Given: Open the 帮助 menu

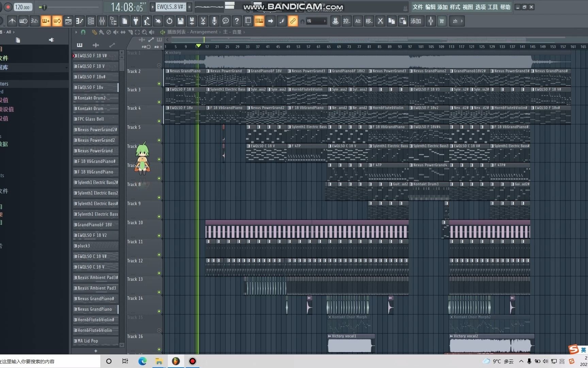Looking at the screenshot, I should [505, 7].
